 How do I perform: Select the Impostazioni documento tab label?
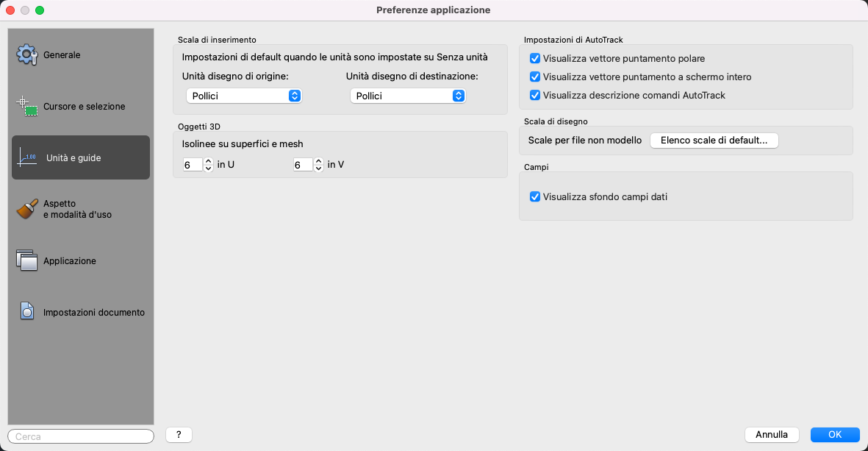(x=93, y=312)
